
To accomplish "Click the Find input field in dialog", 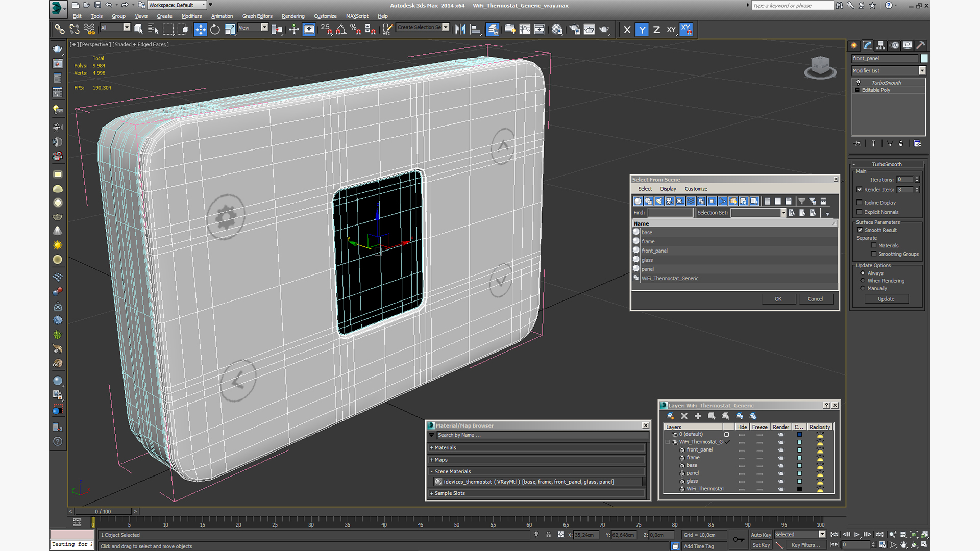I will (670, 213).
